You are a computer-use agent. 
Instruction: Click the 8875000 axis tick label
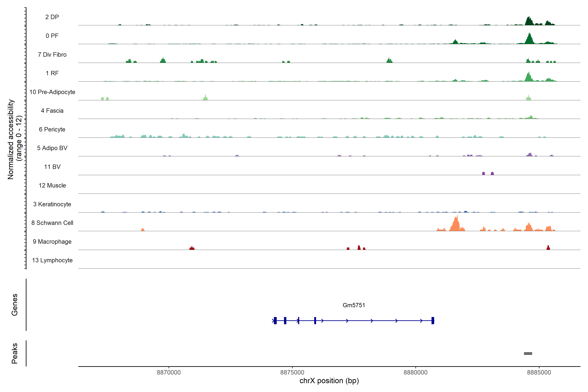click(x=292, y=372)
